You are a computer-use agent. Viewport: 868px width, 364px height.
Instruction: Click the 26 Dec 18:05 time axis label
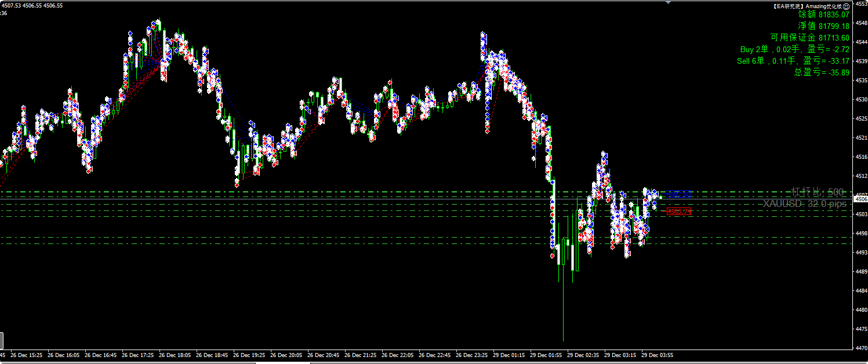coord(175,355)
